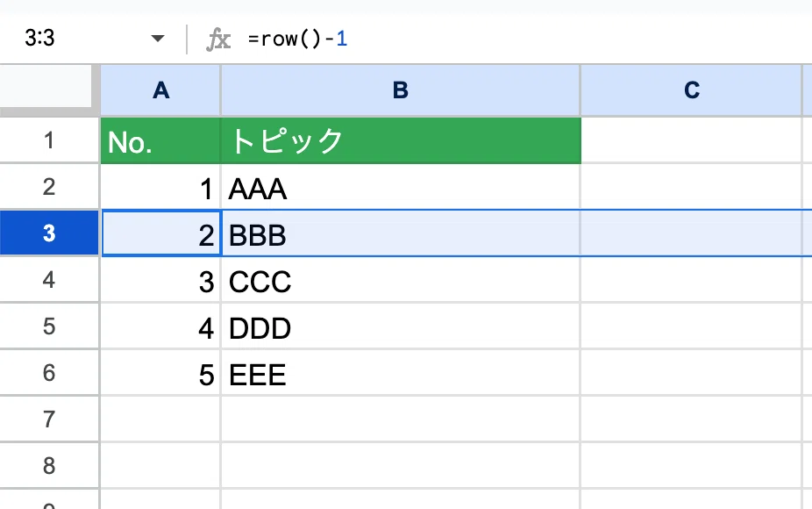Image resolution: width=812 pixels, height=509 pixels.
Task: Click the formula bar text =row()-1
Action: (x=297, y=39)
